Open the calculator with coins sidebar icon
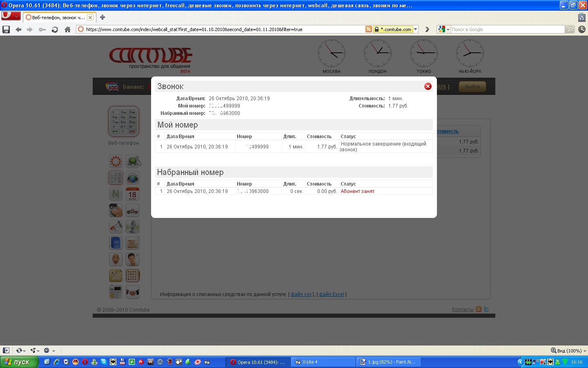588x368 pixels. (116, 292)
